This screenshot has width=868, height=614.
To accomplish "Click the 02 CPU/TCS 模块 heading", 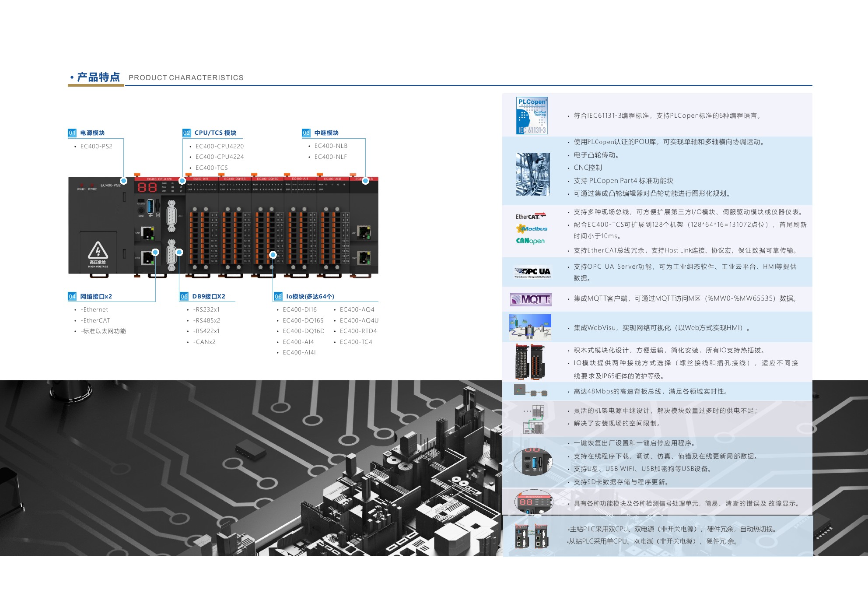I will (210, 133).
